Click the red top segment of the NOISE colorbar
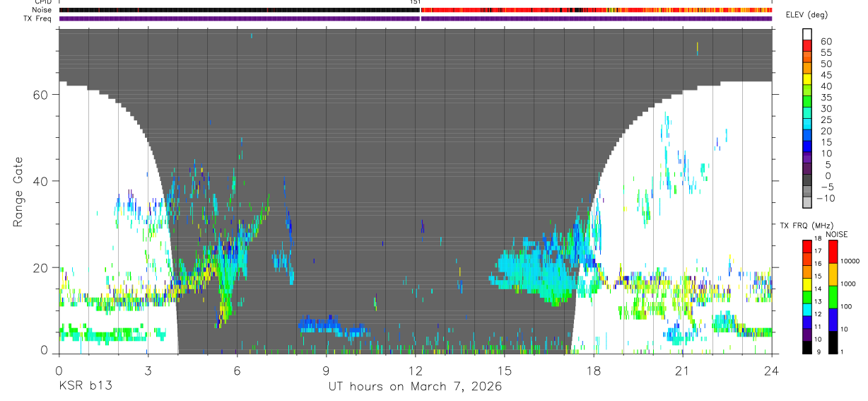Image resolution: width=868 pixels, height=401 pixels. [x=832, y=252]
